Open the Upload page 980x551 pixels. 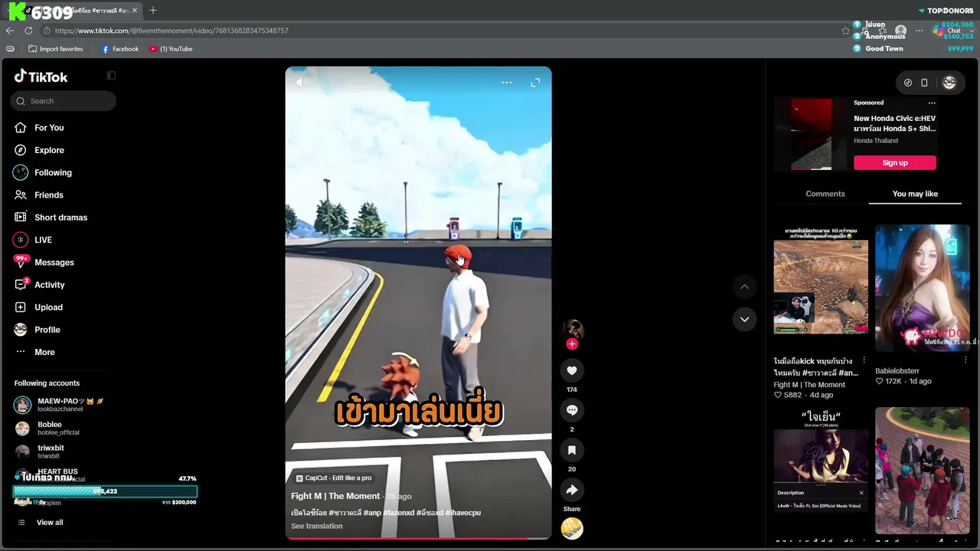coord(48,307)
